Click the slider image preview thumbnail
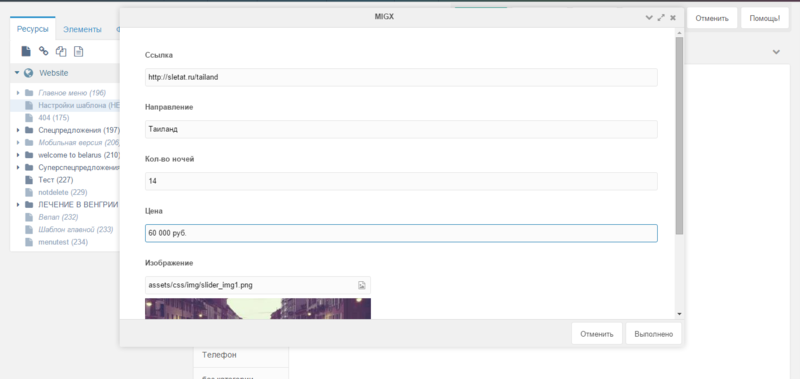Screen dimensions: 800x379 coord(258,309)
